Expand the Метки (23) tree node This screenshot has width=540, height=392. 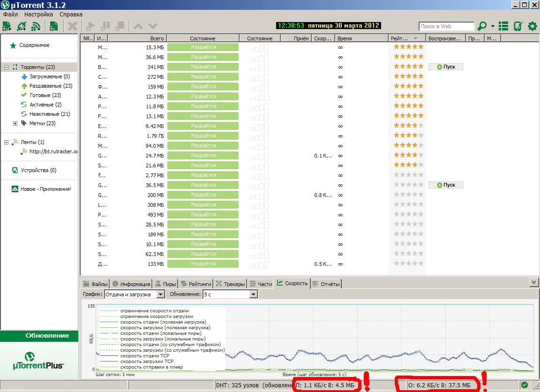[x=15, y=123]
